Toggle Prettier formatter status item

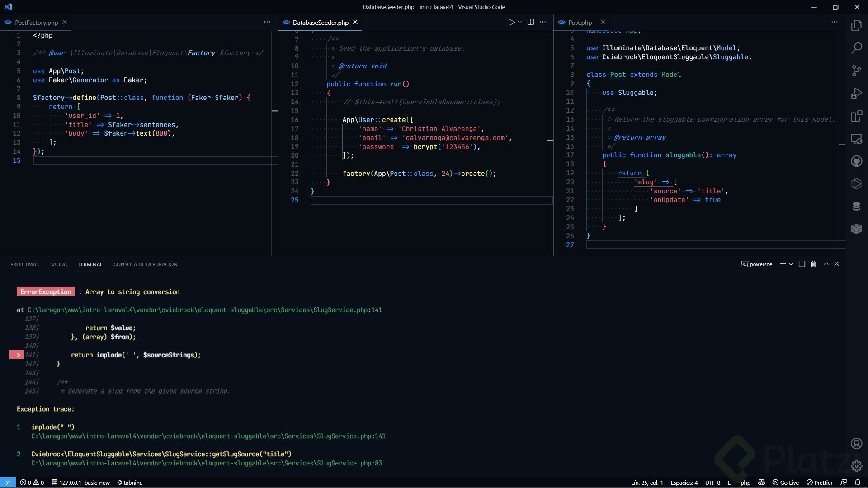pyautogui.click(x=820, y=483)
